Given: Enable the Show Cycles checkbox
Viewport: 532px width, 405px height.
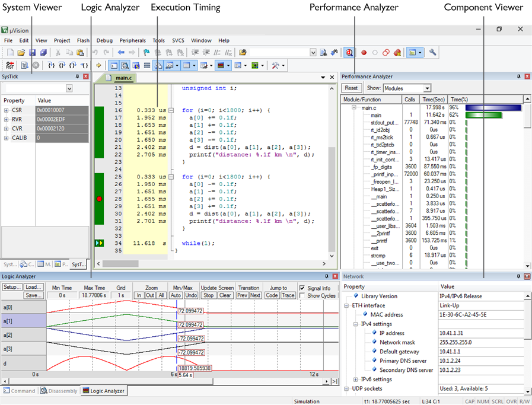Looking at the screenshot, I should (303, 296).
